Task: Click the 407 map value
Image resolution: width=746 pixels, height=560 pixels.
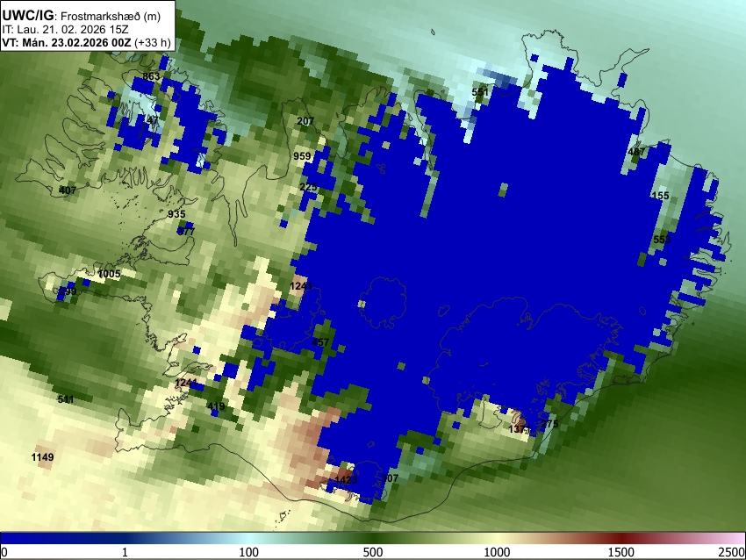Action: (68, 190)
